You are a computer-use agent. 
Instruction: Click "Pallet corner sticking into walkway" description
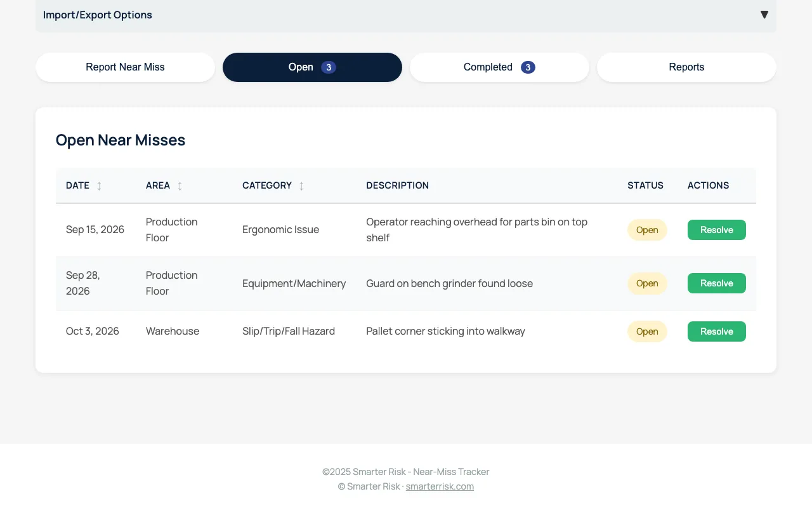(x=445, y=331)
